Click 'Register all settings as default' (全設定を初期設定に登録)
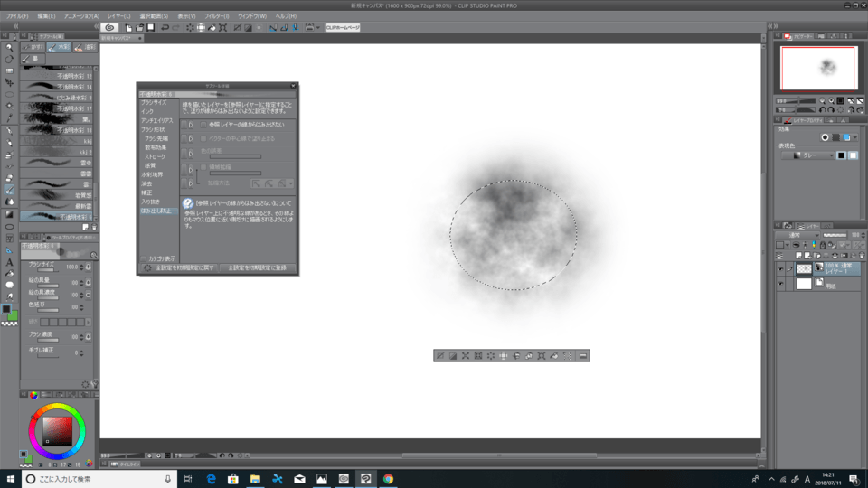This screenshot has height=488, width=868. 257,267
